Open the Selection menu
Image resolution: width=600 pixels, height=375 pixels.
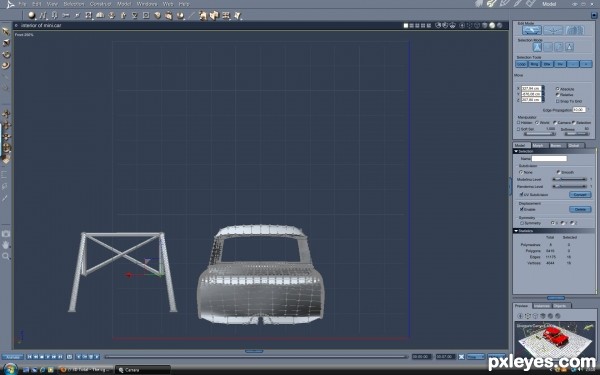73,4
